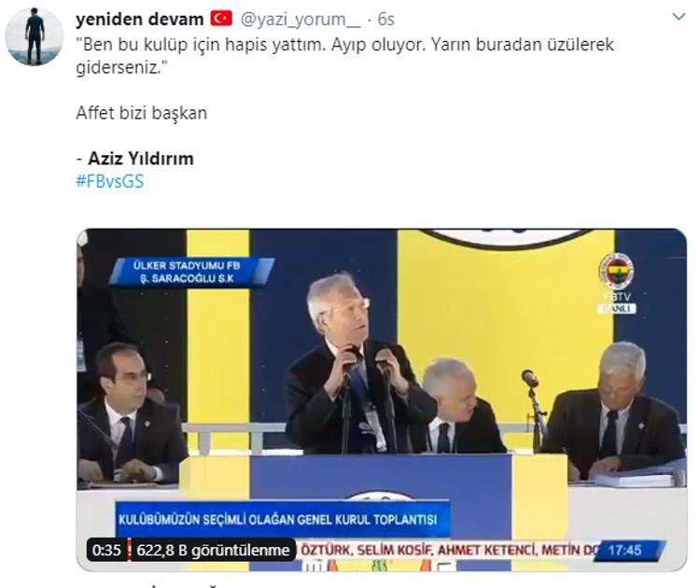Play the embedded tweet video

tap(382, 400)
